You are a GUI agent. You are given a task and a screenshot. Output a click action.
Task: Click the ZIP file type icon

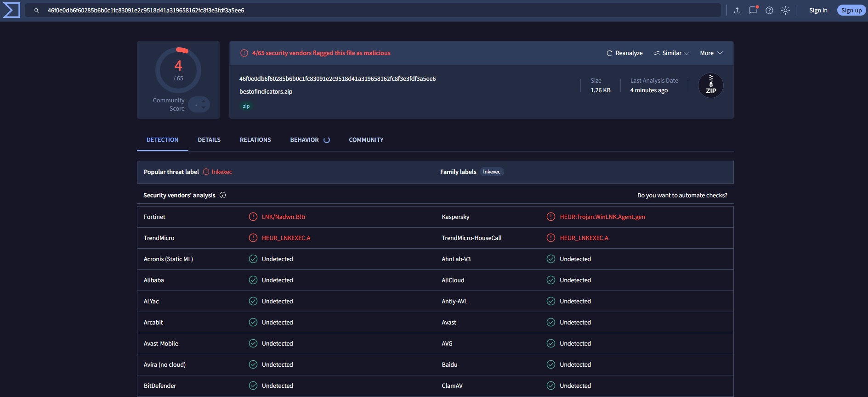click(710, 85)
